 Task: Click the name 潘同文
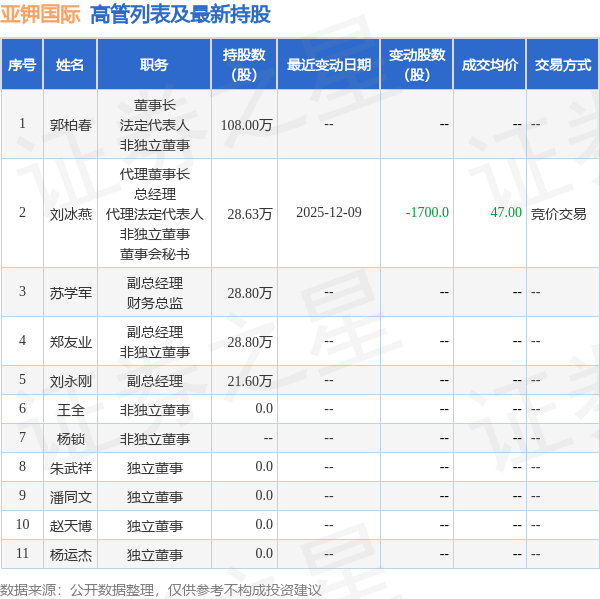(x=71, y=497)
